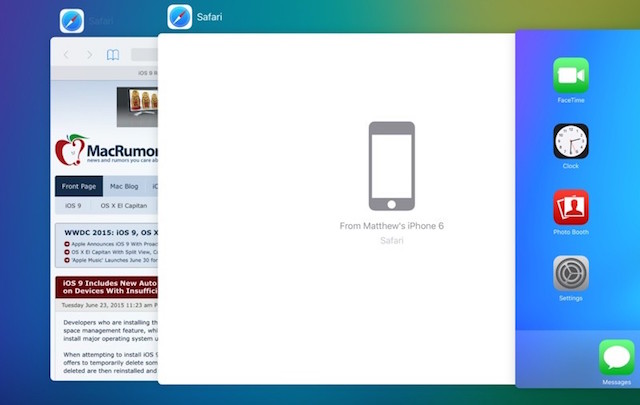Open the OS X El Capitan section tab

pyautogui.click(x=124, y=205)
